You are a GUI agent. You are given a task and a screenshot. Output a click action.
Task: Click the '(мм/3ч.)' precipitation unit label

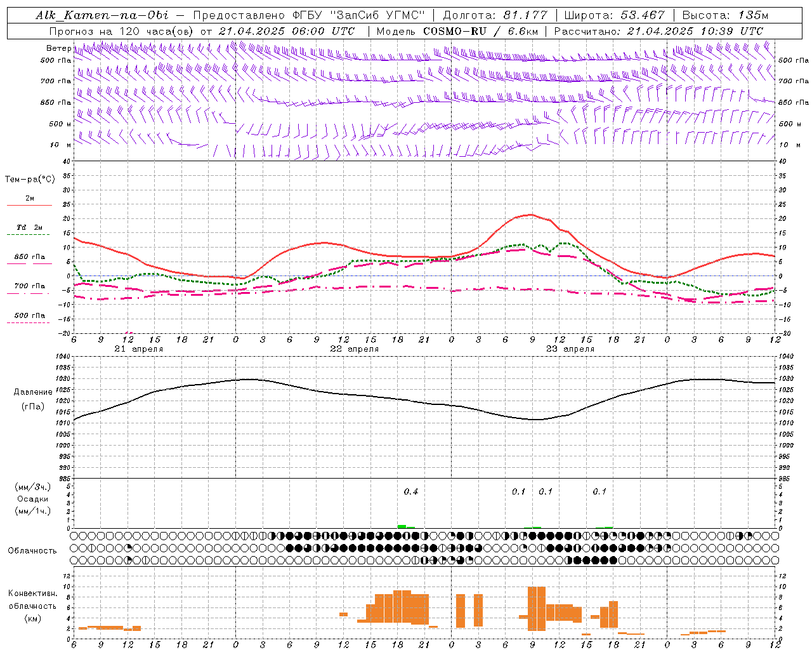click(x=32, y=487)
